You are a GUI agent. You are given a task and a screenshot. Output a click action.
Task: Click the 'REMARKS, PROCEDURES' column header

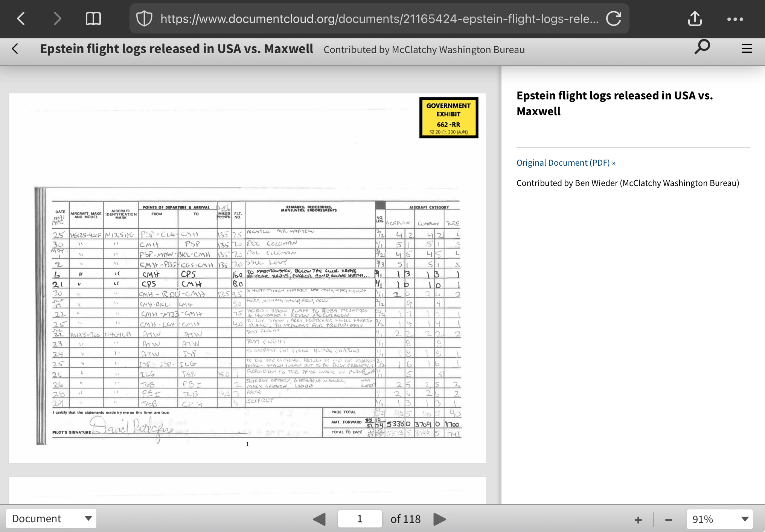[309, 209]
